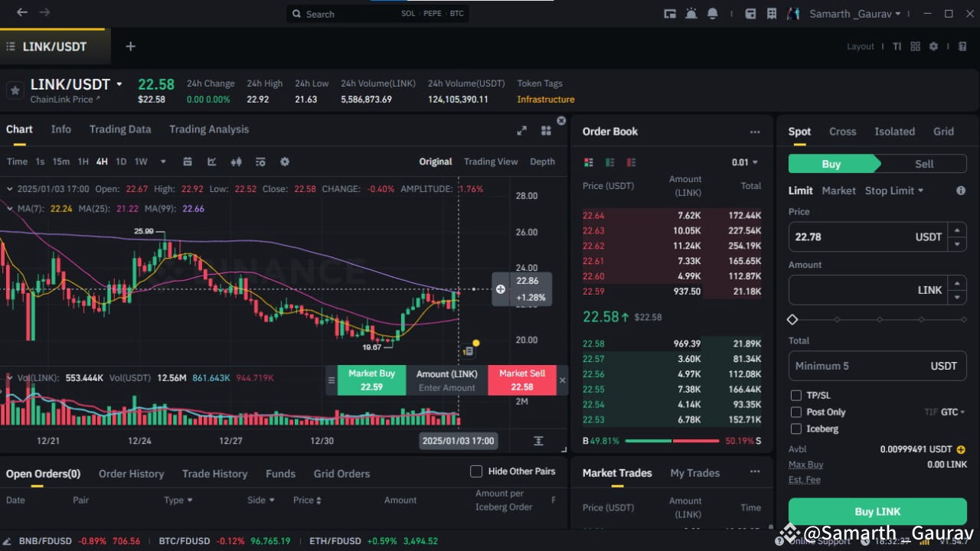Image resolution: width=980 pixels, height=551 pixels.
Task: Open Order Book more options menu
Action: tap(755, 132)
